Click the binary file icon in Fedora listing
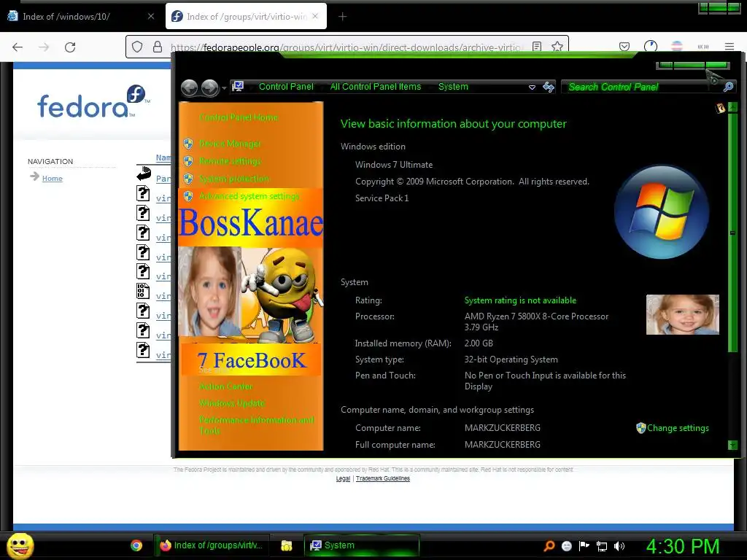Viewport: 747px width, 560px height. pos(143,290)
